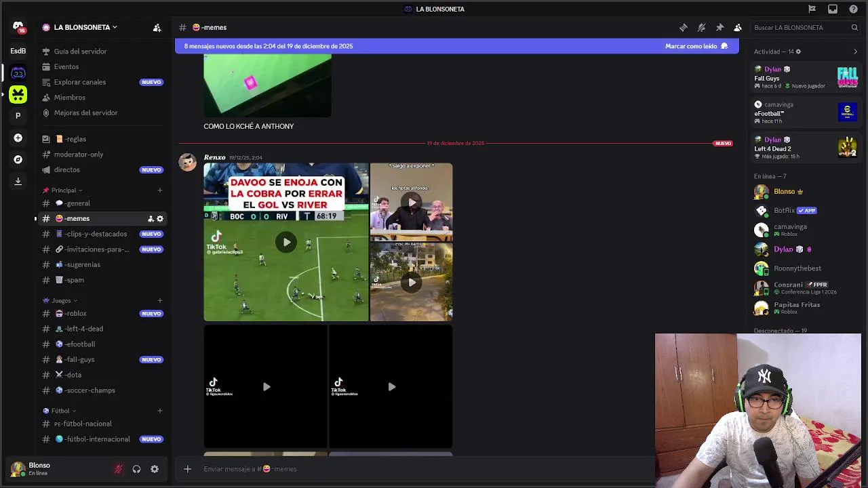Open the fall-guys channel
Viewport: 868px width, 488px height.
(x=102, y=360)
